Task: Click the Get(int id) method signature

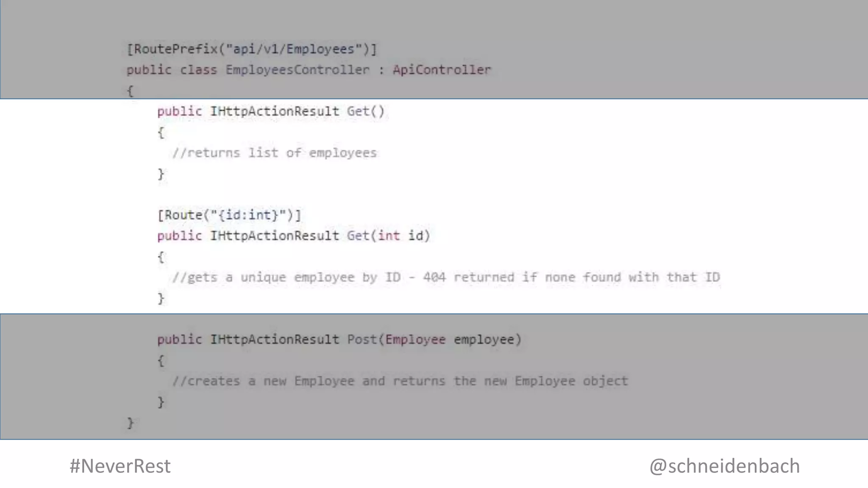Action: click(x=294, y=236)
